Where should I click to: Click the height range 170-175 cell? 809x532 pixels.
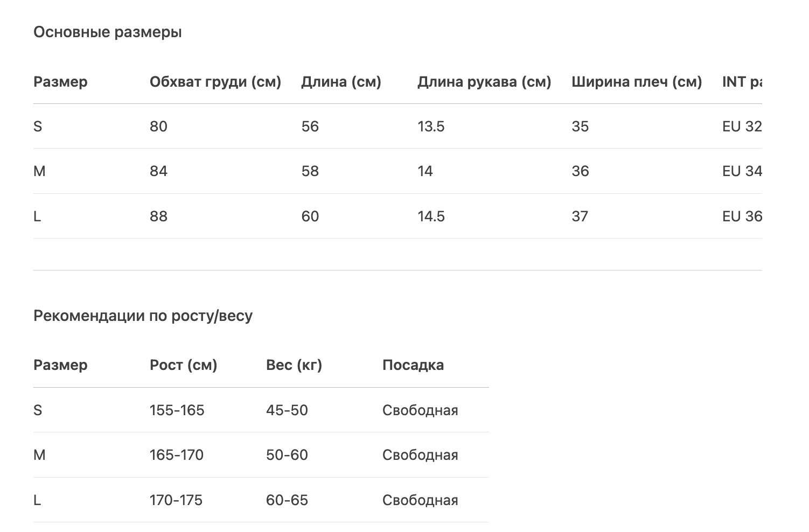[176, 500]
